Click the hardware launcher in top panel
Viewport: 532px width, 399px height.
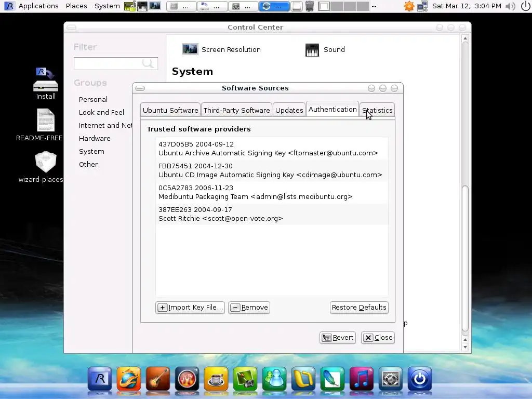[130, 6]
